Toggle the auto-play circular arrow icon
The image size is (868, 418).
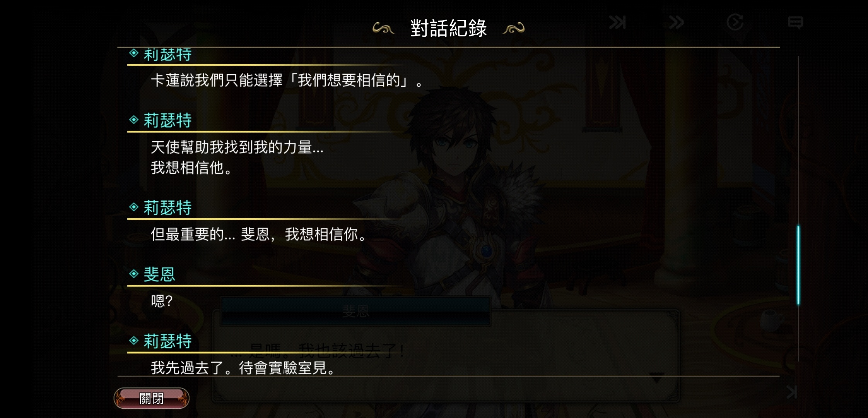735,22
